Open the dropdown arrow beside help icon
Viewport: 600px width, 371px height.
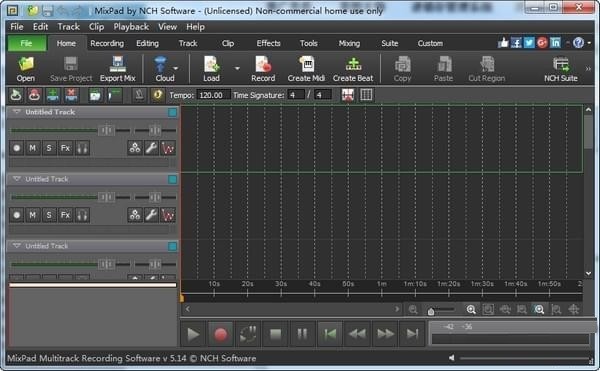tap(589, 43)
